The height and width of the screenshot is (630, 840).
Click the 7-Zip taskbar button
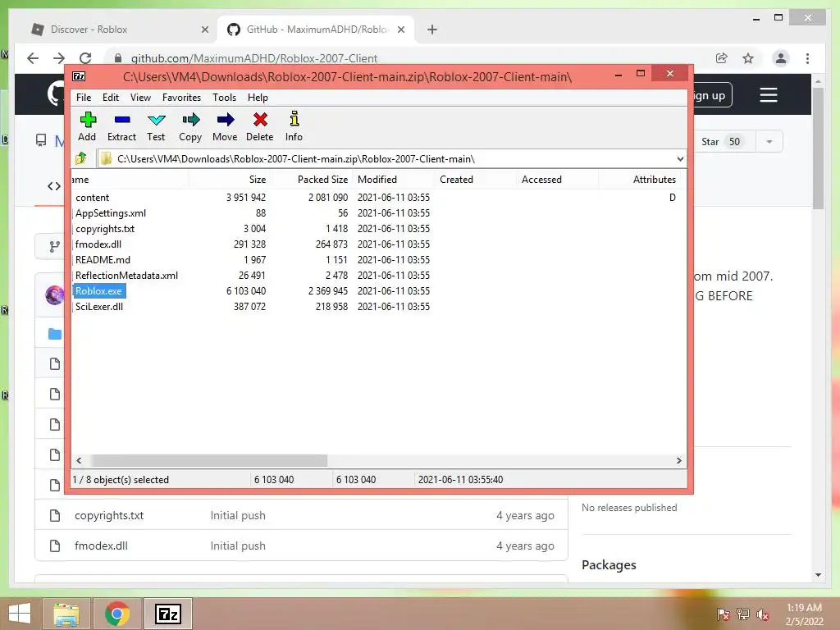pyautogui.click(x=167, y=614)
